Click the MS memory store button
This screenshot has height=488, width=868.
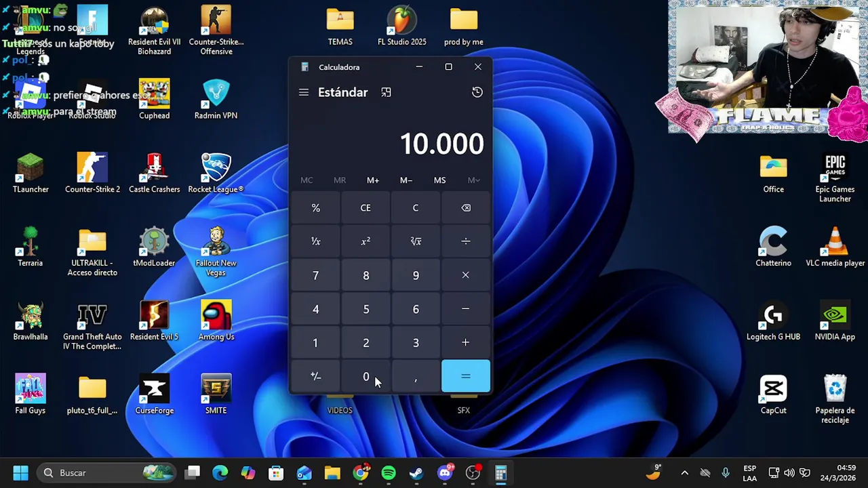click(439, 180)
